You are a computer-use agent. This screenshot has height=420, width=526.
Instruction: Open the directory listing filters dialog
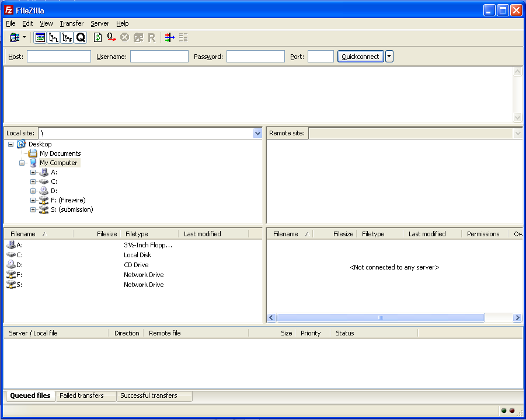[x=170, y=37]
